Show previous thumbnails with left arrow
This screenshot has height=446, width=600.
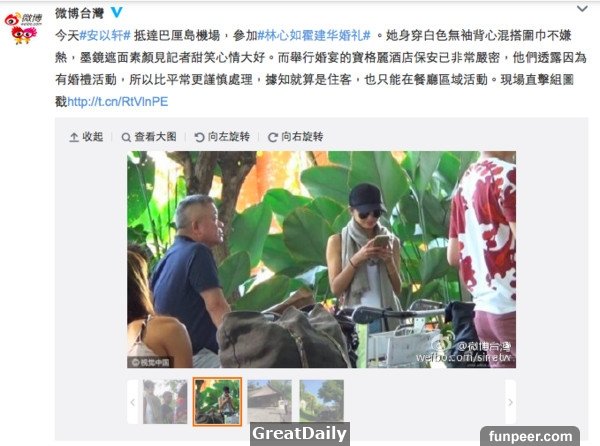(132, 402)
